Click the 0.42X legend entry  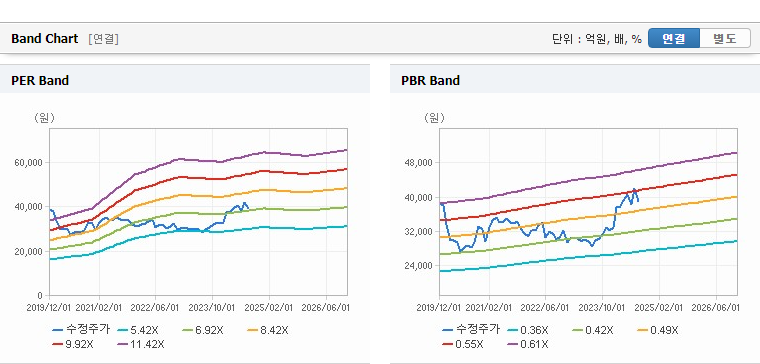tap(592, 330)
